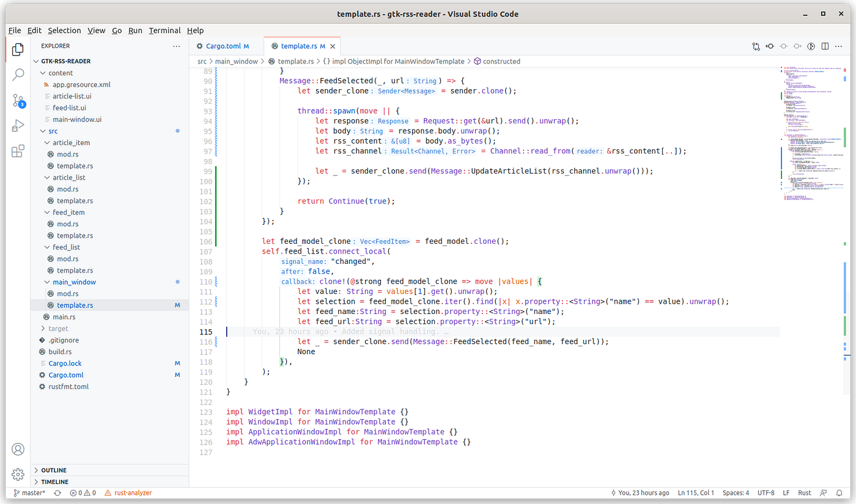Viewport: 856px width, 504px height.
Task: Select the UTF-8 encoding indicator
Action: [766, 492]
